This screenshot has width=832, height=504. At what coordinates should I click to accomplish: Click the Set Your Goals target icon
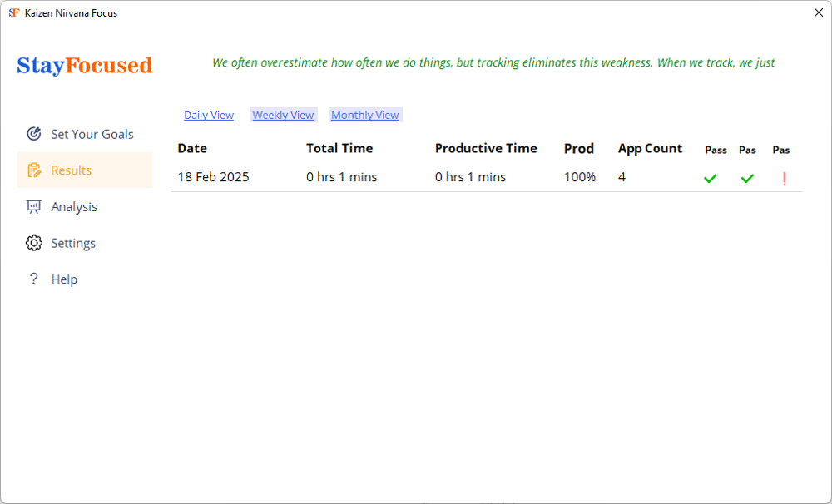(34, 134)
